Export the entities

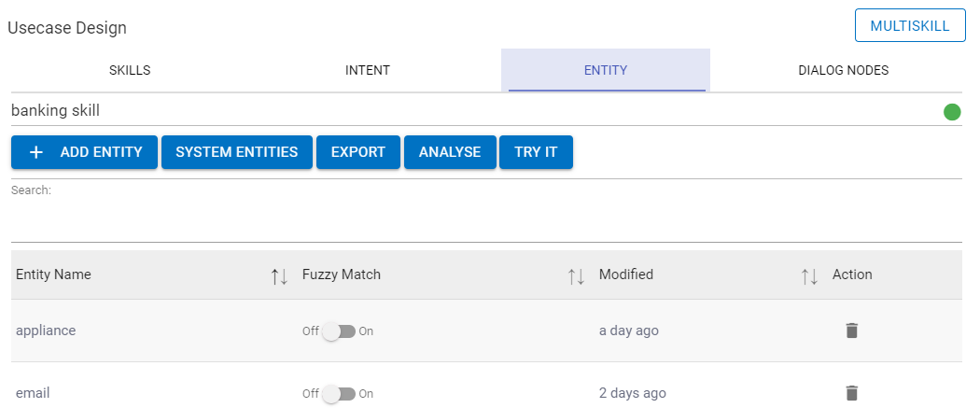click(358, 152)
